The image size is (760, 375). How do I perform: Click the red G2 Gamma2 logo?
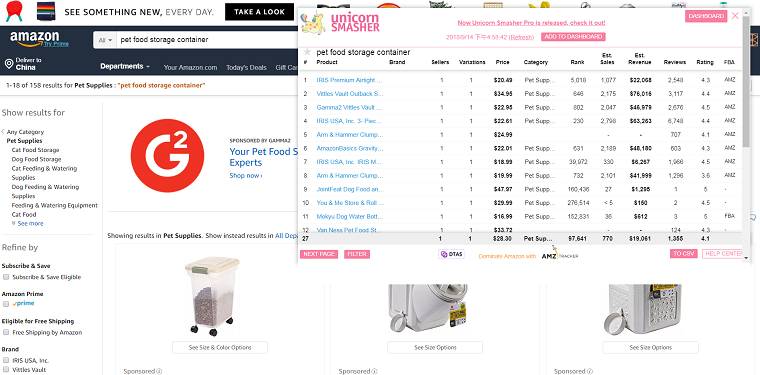point(167,156)
